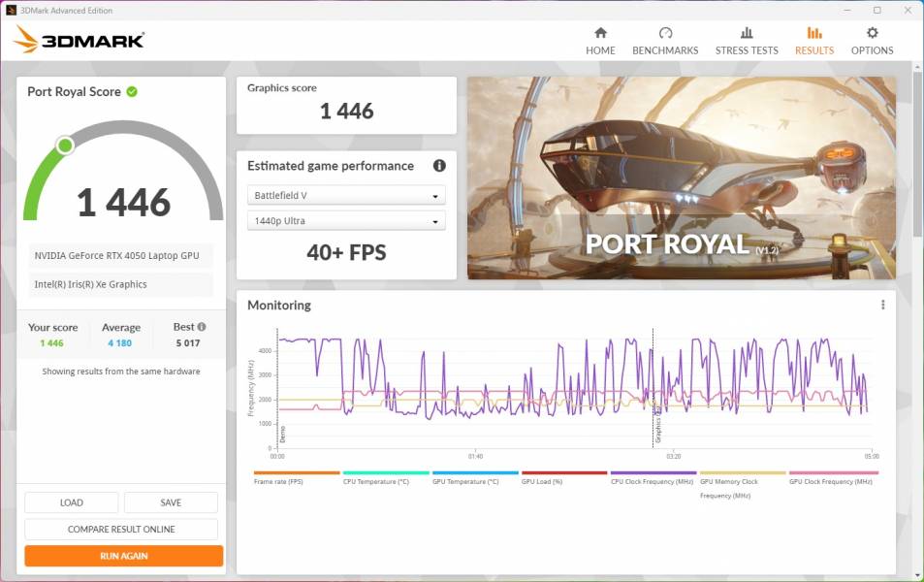Toggle GPU Clock Frequency legend
Screen dimensions: 924x582
pyautogui.click(x=833, y=477)
